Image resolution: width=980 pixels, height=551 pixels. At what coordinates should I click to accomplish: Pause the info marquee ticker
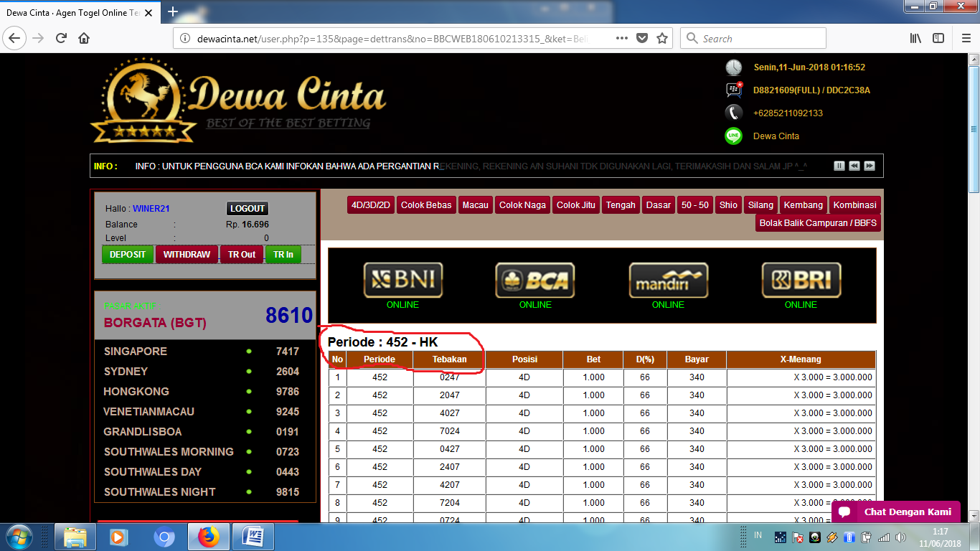point(839,166)
